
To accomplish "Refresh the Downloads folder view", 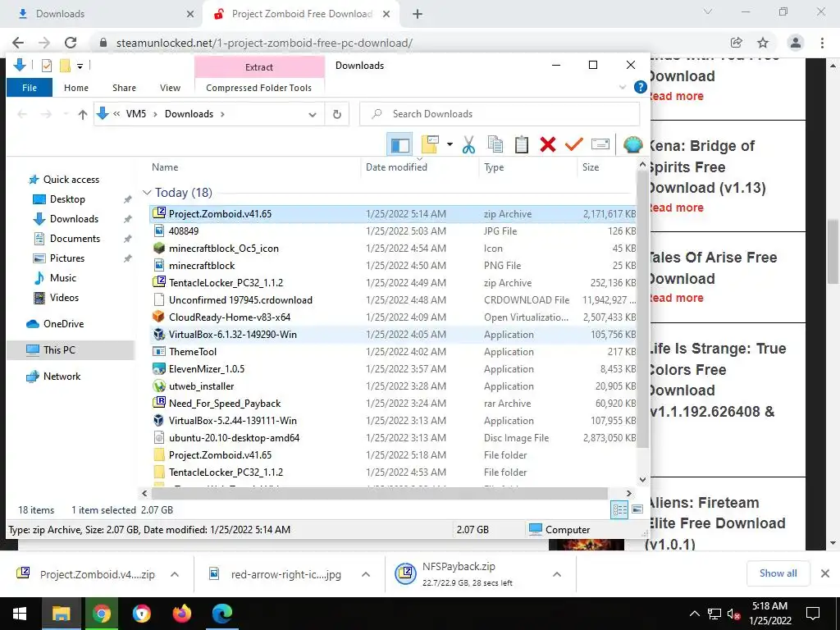I will click(x=337, y=114).
